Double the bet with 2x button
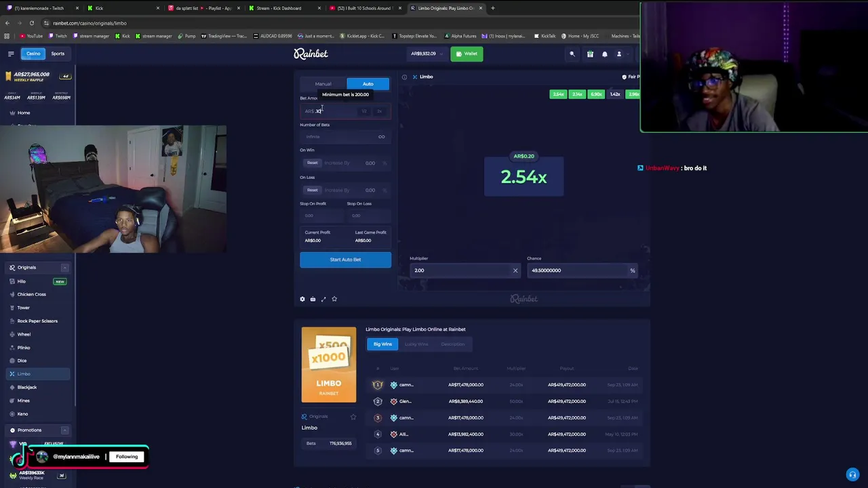The image size is (868, 488). [380, 111]
